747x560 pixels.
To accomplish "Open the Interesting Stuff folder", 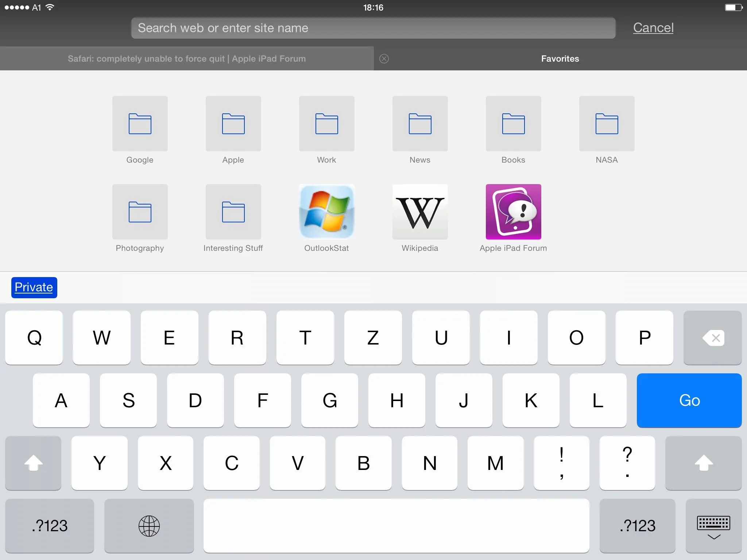I will (233, 212).
